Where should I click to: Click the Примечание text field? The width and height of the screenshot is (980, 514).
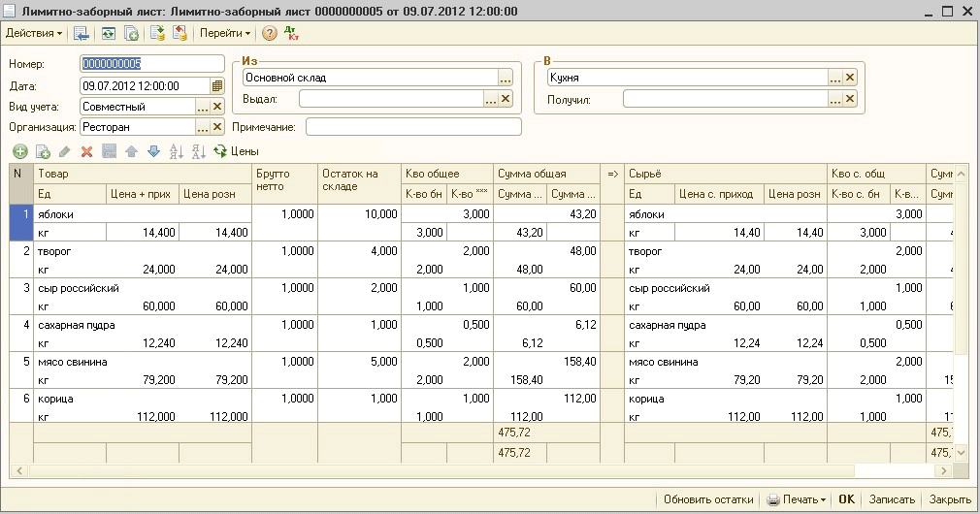point(413,127)
